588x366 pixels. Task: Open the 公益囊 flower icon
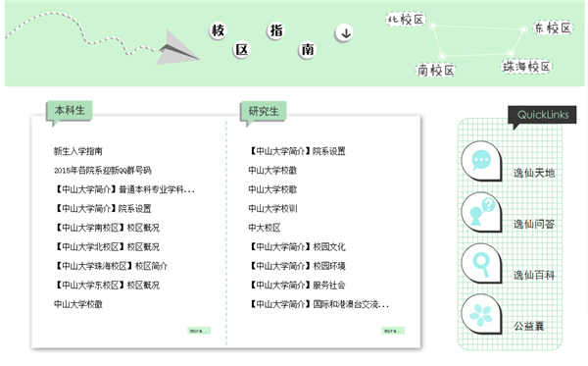481,314
